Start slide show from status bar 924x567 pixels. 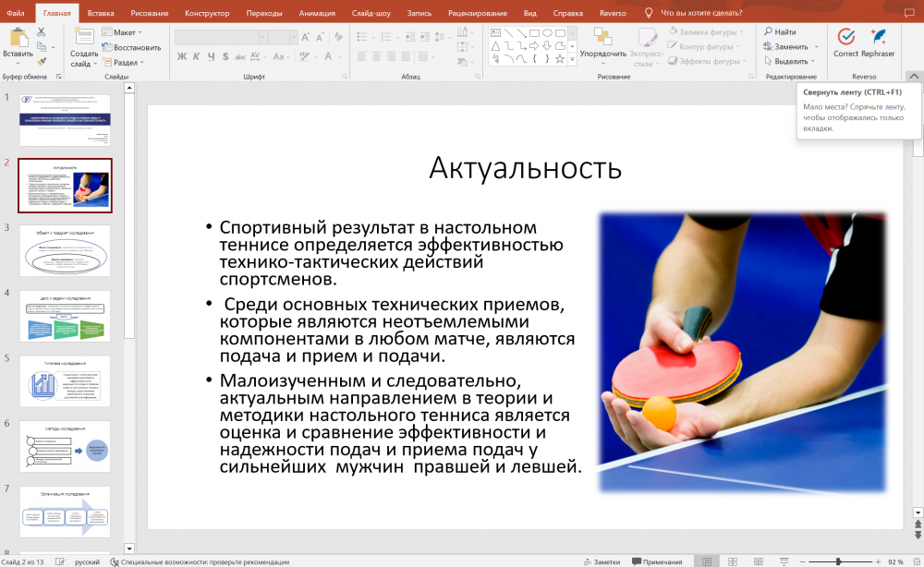784,561
